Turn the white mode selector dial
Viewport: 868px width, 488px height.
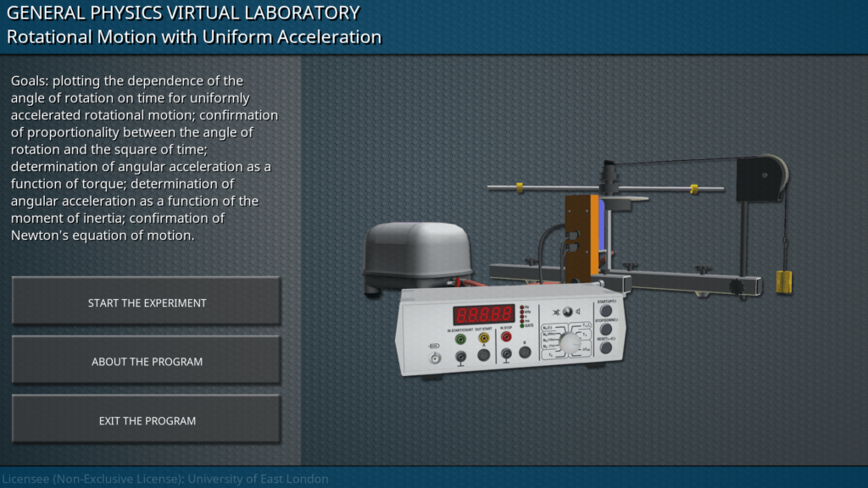570,341
